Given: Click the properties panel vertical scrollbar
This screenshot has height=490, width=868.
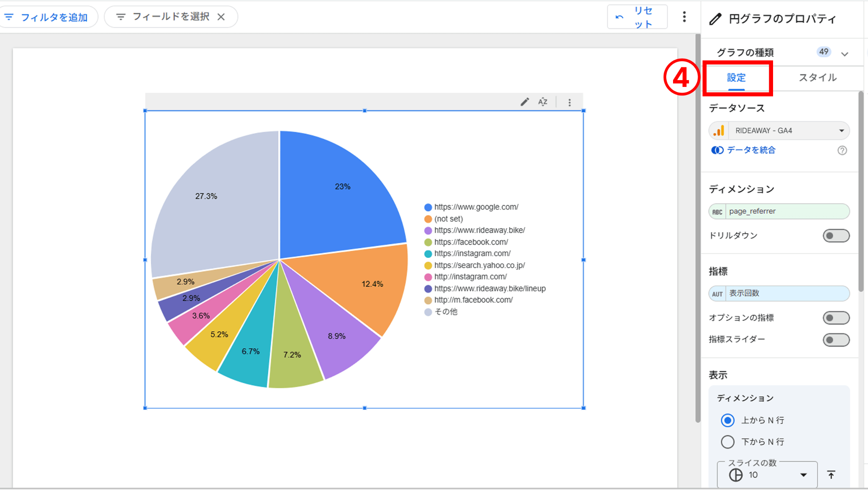Looking at the screenshot, I should point(861,191).
